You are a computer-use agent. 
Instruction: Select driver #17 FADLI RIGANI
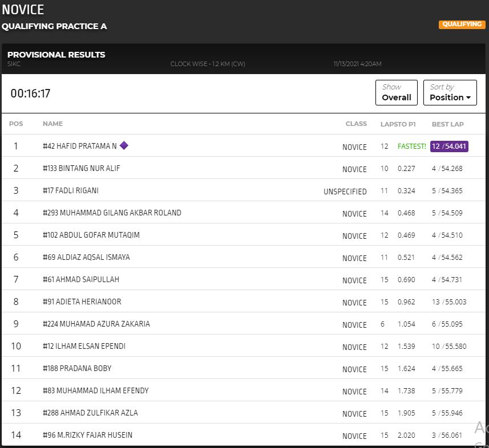[x=70, y=191]
